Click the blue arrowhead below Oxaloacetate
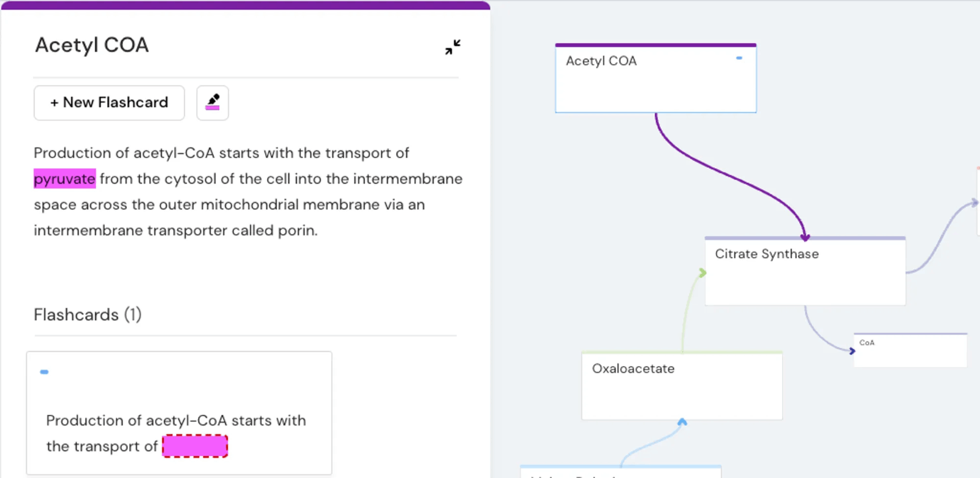This screenshot has height=478, width=980. pyautogui.click(x=682, y=422)
